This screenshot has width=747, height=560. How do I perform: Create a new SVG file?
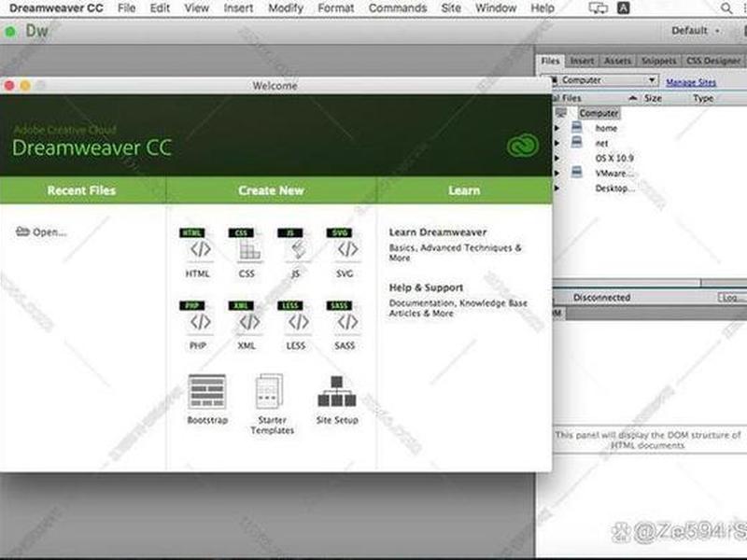click(345, 252)
